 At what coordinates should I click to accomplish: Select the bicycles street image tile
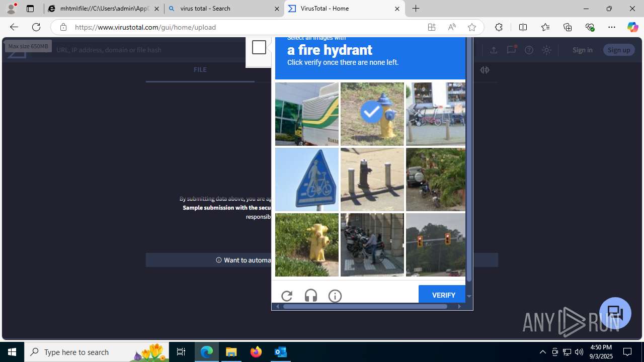(x=436, y=114)
